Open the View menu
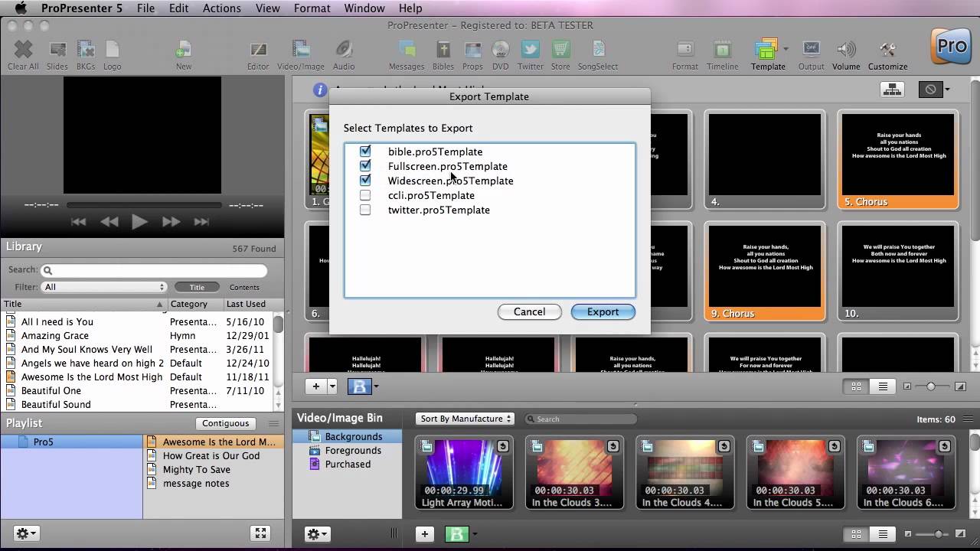Viewport: 980px width, 551px height. 267,8
